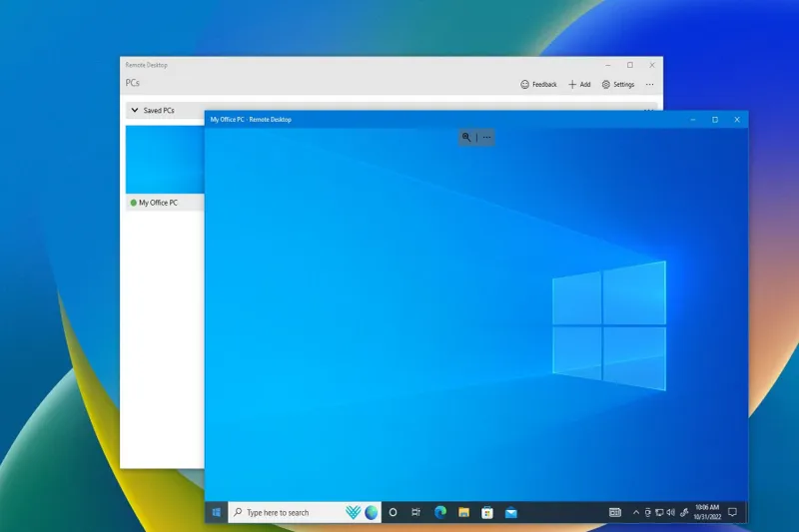This screenshot has width=799, height=532.
Task: Click the network icon in the system tray
Action: [659, 512]
